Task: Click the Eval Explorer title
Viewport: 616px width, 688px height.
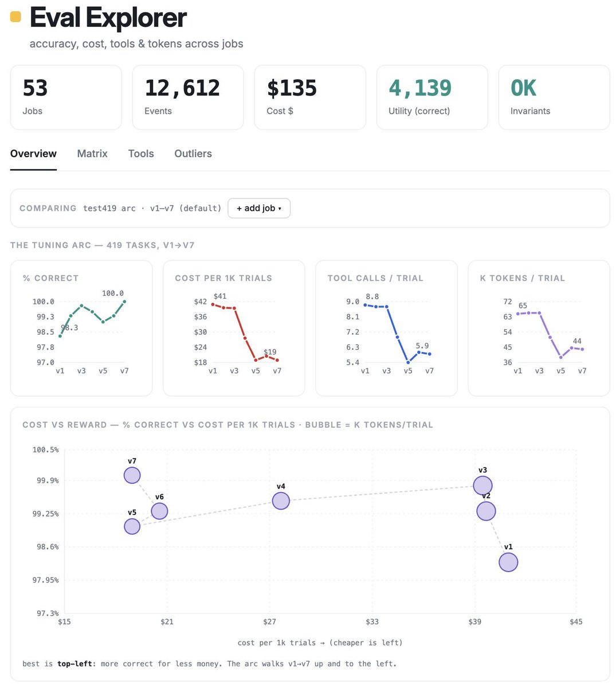Action: point(108,18)
